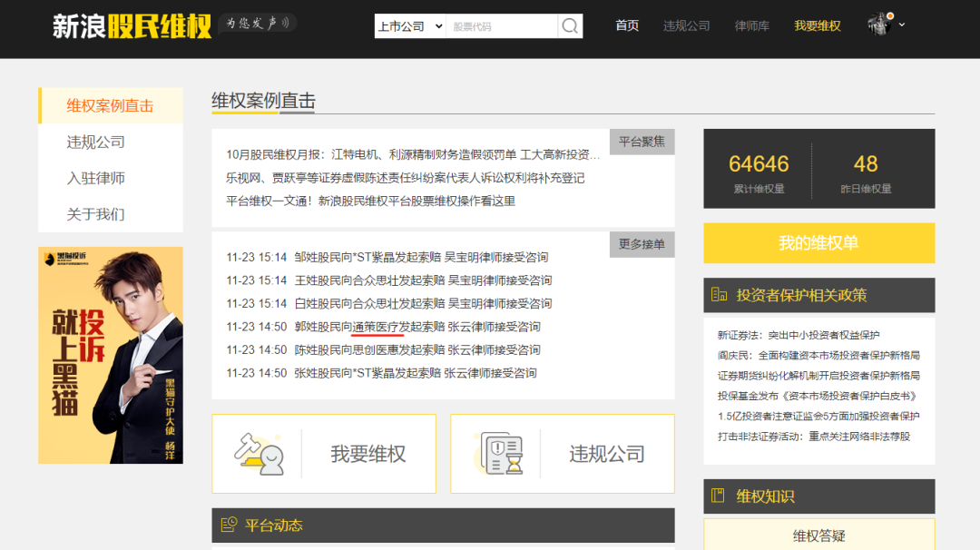This screenshot has height=550, width=980.
Task: Open the user avatar in the header
Action: point(880,24)
